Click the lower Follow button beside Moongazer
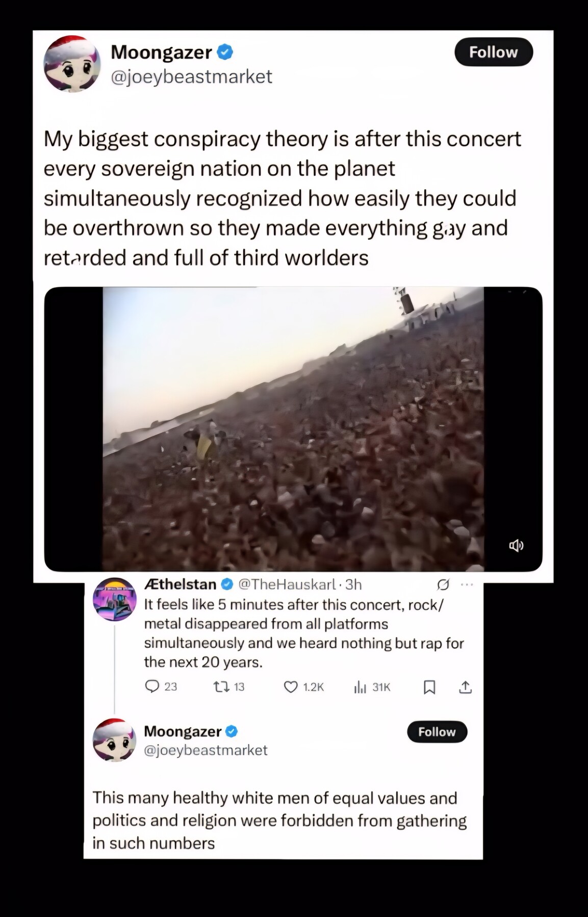Image resolution: width=588 pixels, height=917 pixels. (x=437, y=732)
